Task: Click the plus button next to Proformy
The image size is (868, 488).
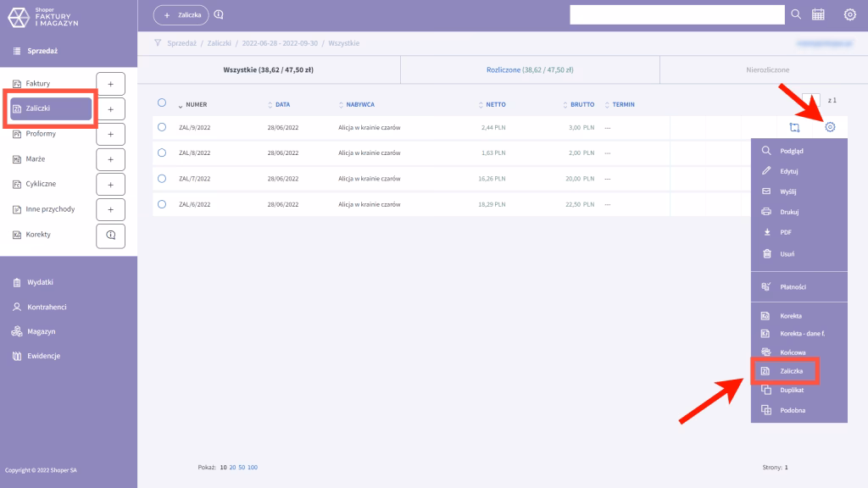Action: 110,134
